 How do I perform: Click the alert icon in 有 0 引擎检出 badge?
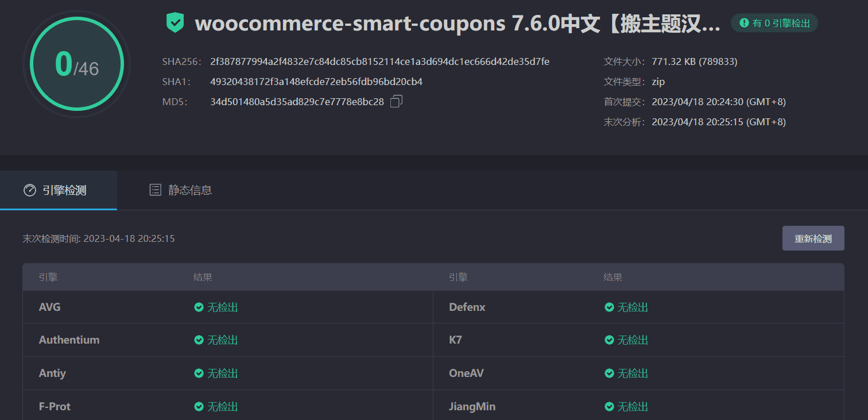(x=744, y=23)
